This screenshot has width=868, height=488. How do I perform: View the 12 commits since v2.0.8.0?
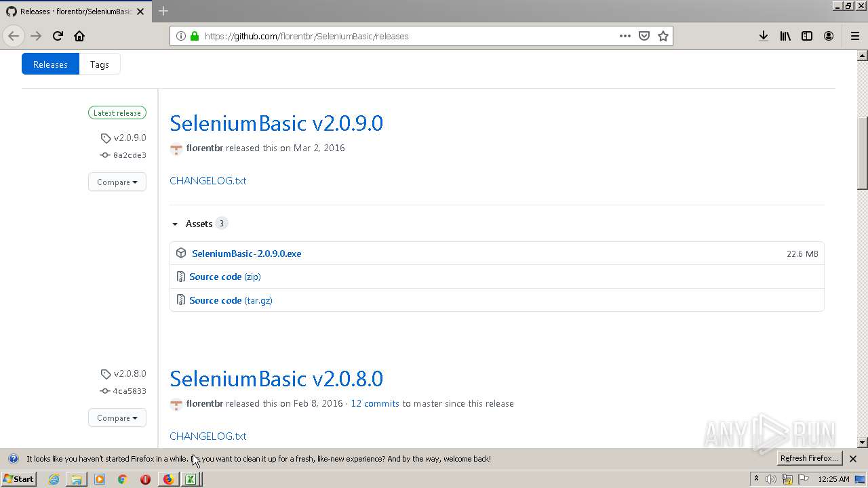pyautogui.click(x=375, y=403)
